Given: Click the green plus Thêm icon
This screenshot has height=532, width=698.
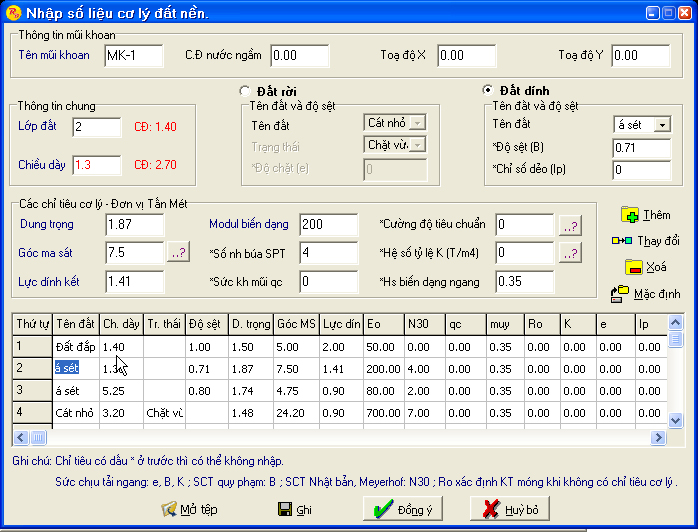Looking at the screenshot, I should coord(630,215).
